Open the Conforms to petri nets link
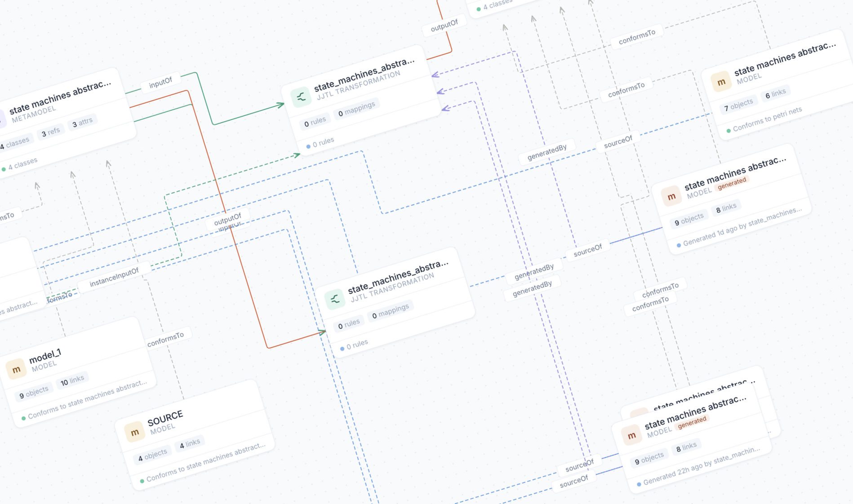This screenshot has width=853, height=504. coord(764,119)
